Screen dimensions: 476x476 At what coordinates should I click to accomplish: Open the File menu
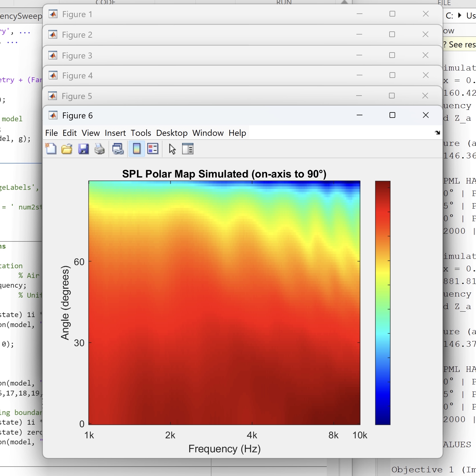coord(51,133)
